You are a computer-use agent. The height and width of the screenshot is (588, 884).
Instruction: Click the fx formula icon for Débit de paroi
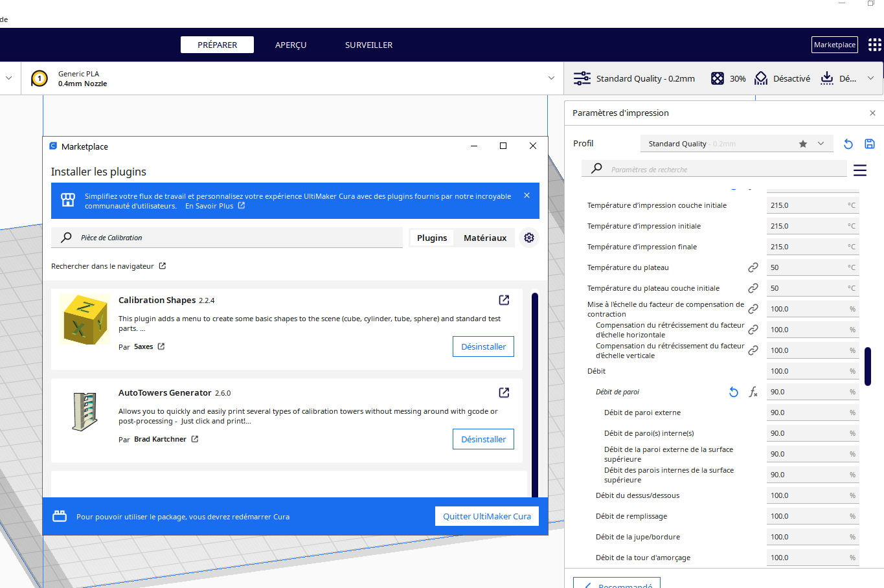(x=753, y=392)
